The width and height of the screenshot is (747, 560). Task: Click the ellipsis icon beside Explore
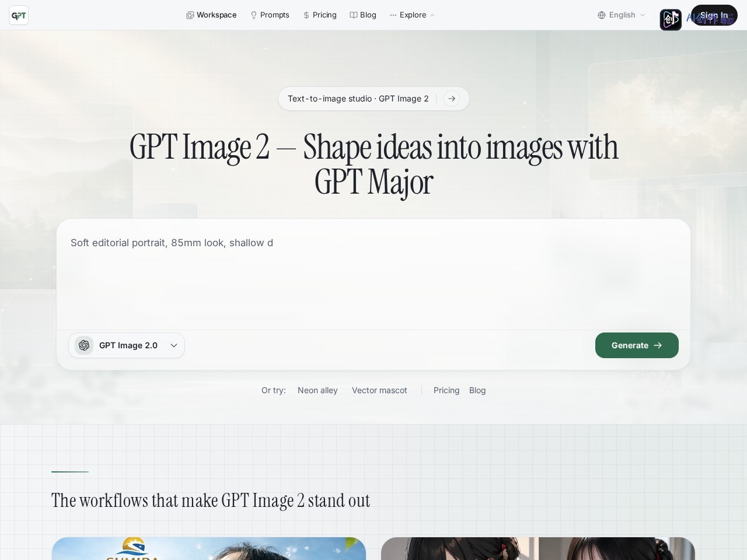click(x=393, y=15)
